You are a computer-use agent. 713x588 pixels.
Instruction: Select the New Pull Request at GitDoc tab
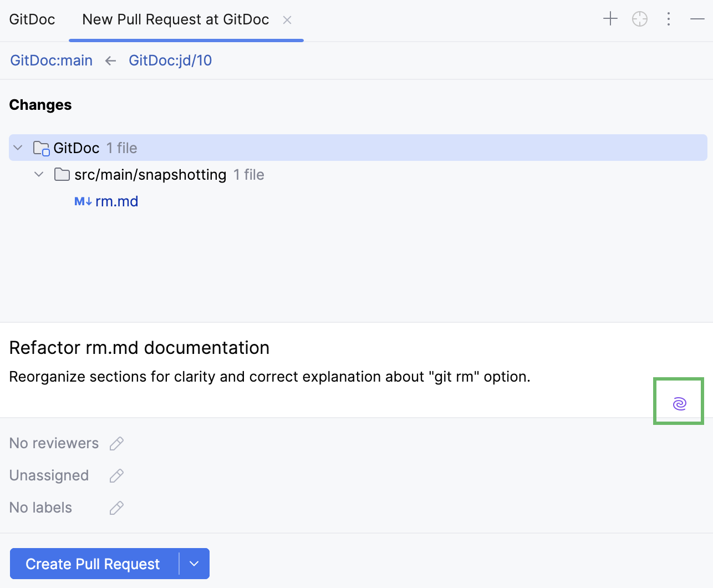(x=175, y=19)
